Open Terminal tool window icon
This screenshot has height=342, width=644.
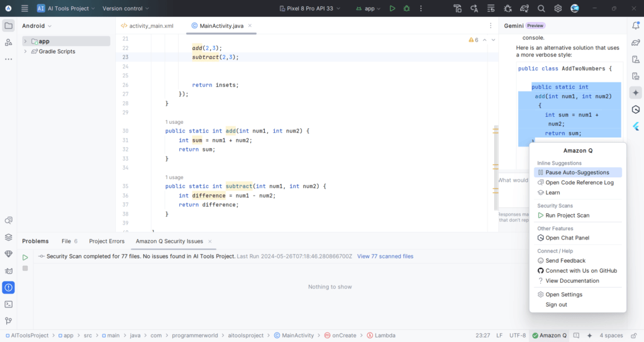point(8,304)
